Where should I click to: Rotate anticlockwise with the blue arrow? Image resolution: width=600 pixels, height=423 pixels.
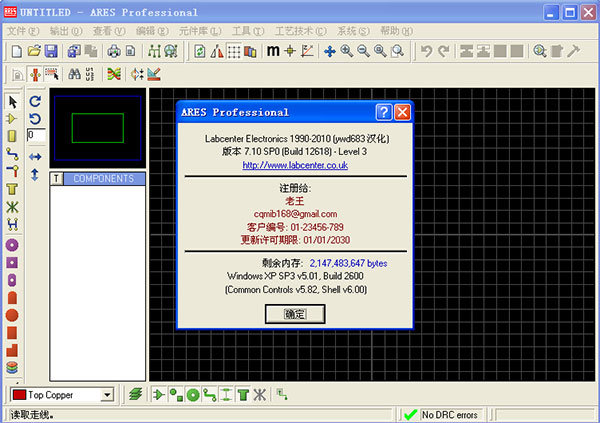[x=35, y=119]
